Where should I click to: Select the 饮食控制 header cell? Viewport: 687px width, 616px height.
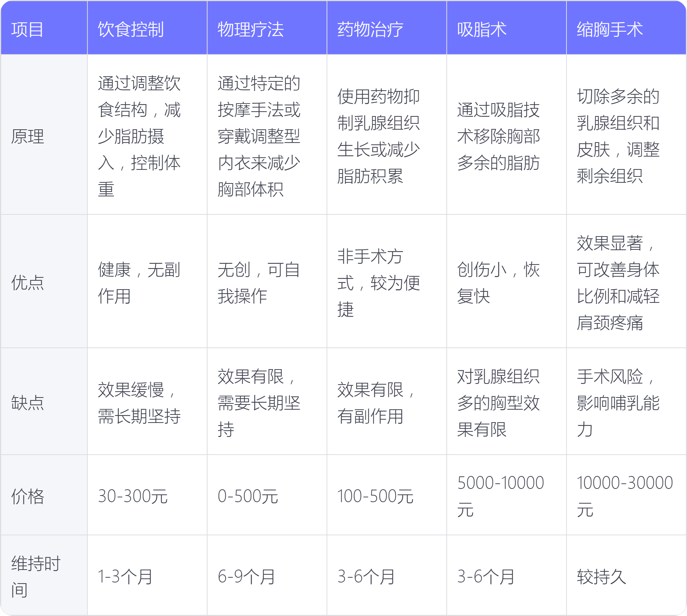131,29
